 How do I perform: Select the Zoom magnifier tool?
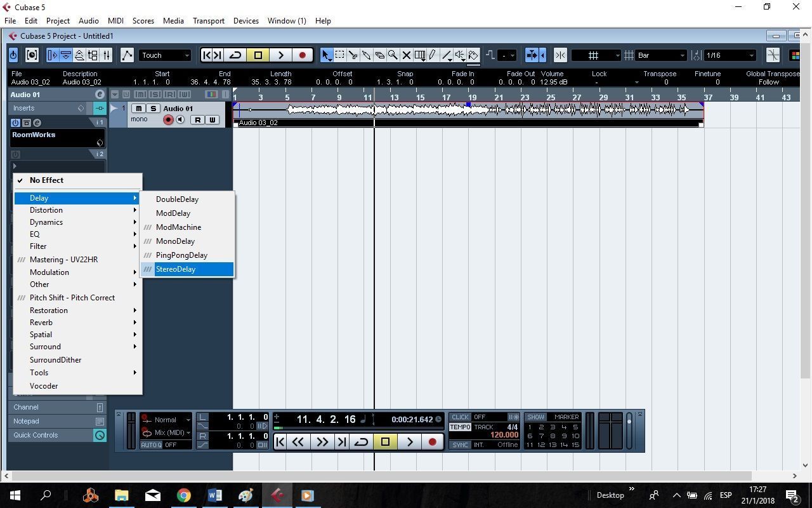pos(393,55)
